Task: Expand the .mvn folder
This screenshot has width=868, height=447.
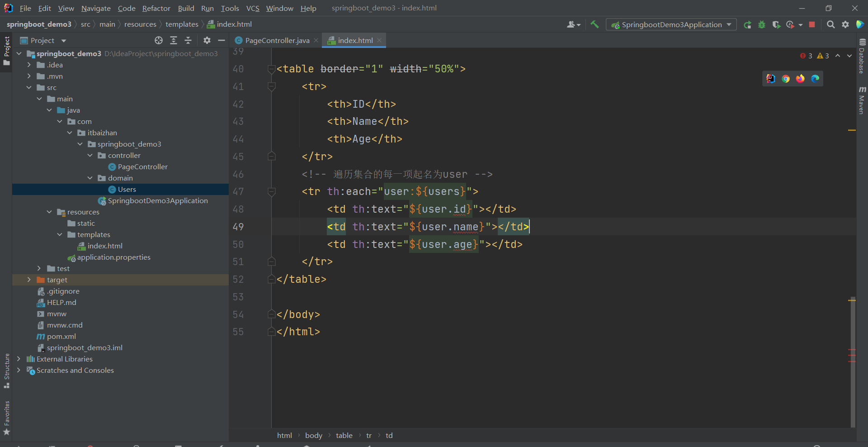Action: pos(29,76)
